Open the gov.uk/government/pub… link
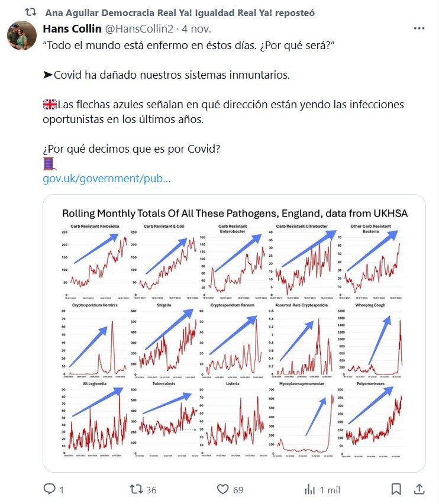The image size is (439, 504). pos(106,178)
